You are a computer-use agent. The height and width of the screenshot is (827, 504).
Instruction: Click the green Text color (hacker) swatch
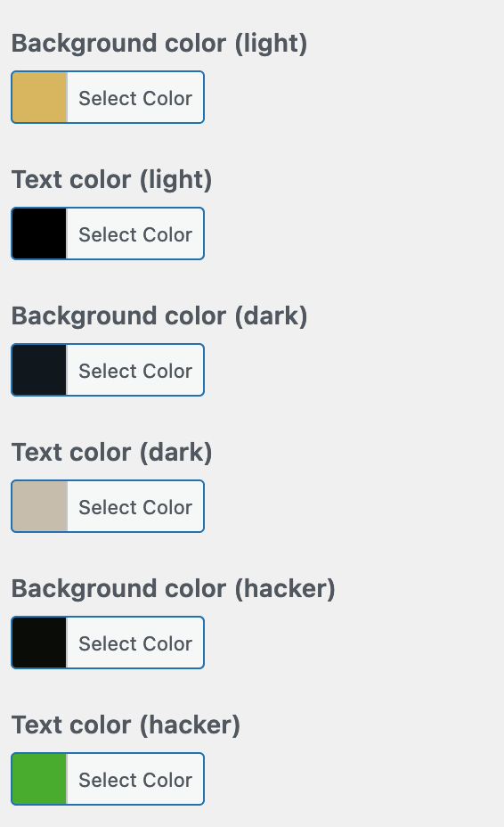[39, 779]
